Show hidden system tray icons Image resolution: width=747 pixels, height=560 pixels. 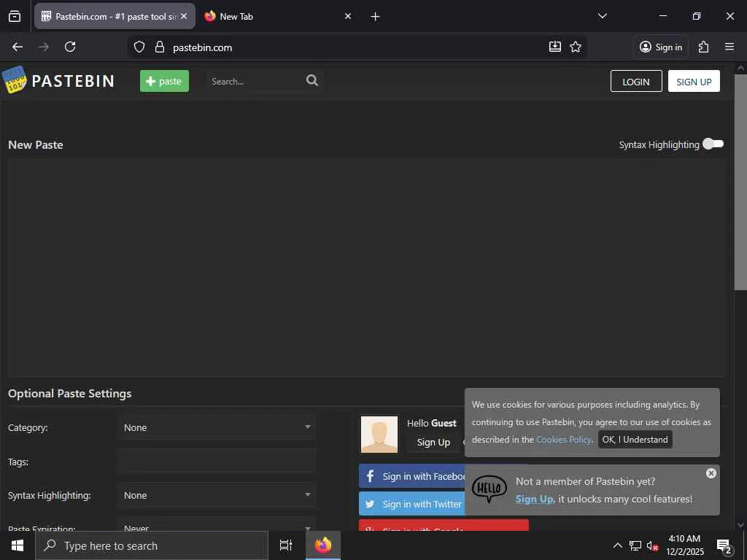617,545
